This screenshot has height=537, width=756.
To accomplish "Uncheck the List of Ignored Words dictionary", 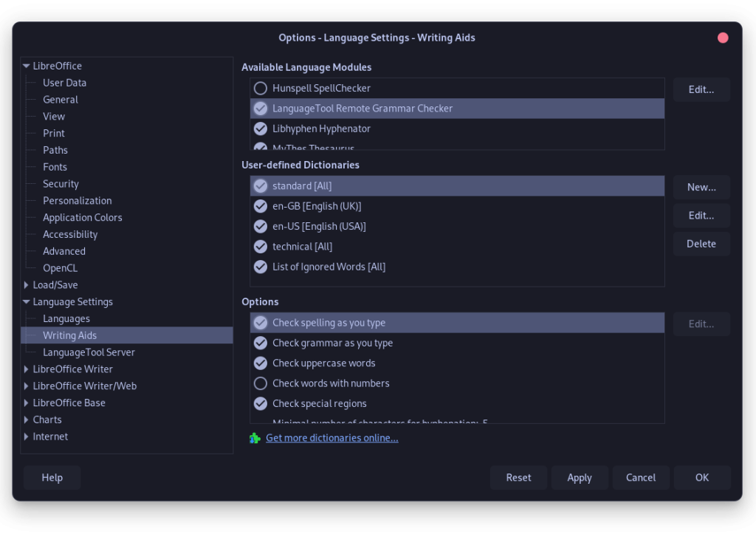I will [261, 267].
